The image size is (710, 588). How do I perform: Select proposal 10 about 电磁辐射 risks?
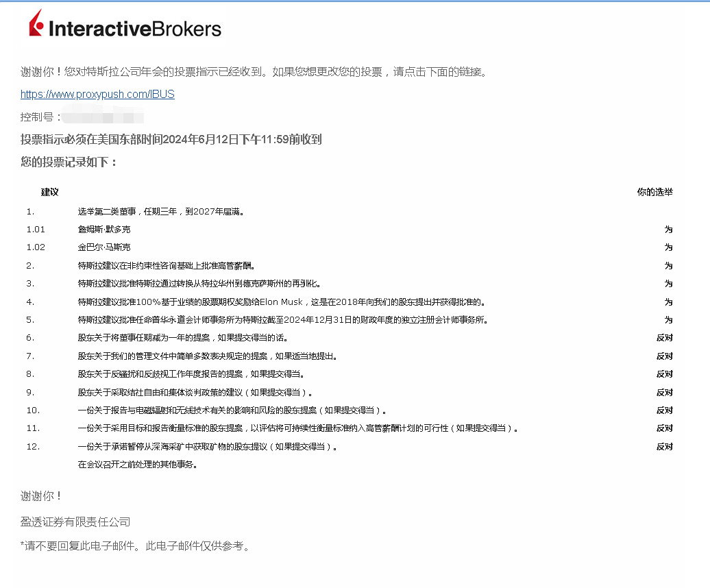click(x=232, y=411)
